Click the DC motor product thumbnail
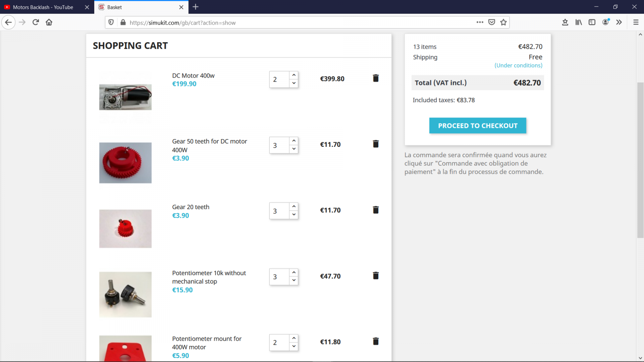The image size is (644, 362). point(126,97)
